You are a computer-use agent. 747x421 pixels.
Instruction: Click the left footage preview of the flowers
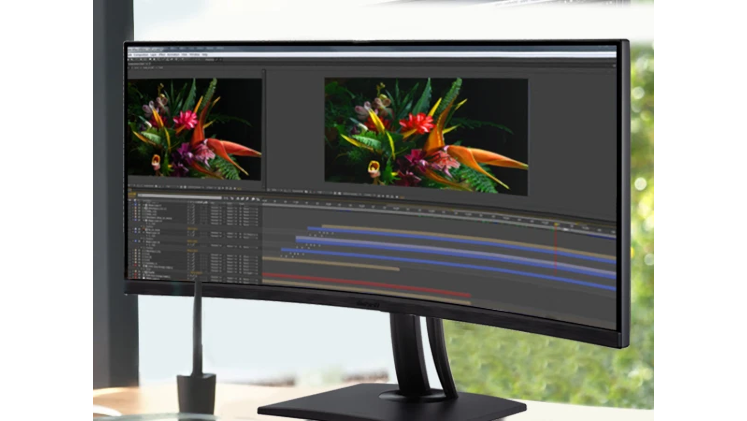click(194, 129)
